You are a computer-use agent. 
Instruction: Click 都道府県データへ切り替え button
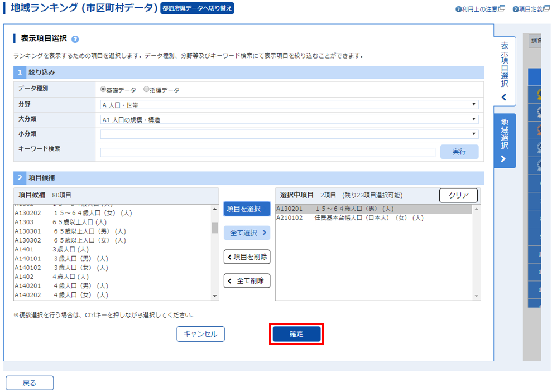(x=197, y=8)
